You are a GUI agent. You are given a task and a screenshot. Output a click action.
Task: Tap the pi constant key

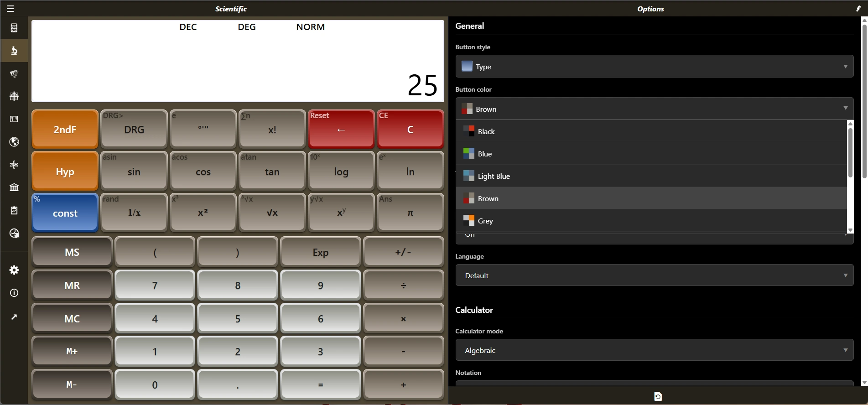pos(410,213)
